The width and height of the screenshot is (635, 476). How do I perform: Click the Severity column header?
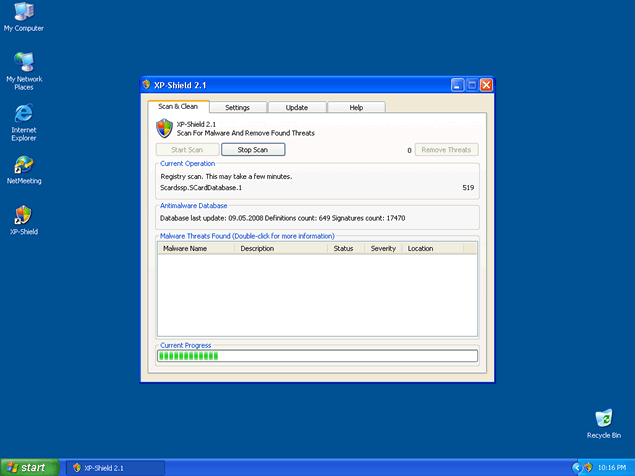point(383,248)
